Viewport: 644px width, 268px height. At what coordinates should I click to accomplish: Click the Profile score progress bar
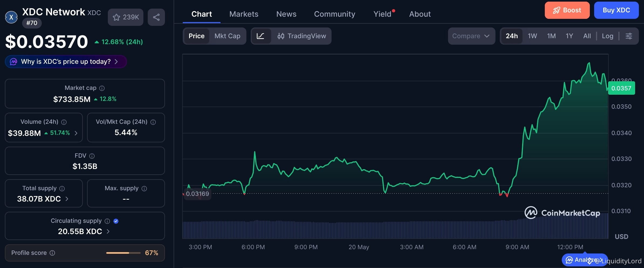[123, 253]
